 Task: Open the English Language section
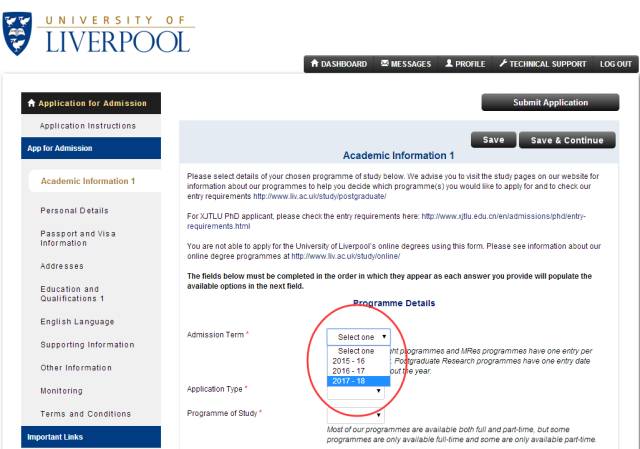click(77, 322)
